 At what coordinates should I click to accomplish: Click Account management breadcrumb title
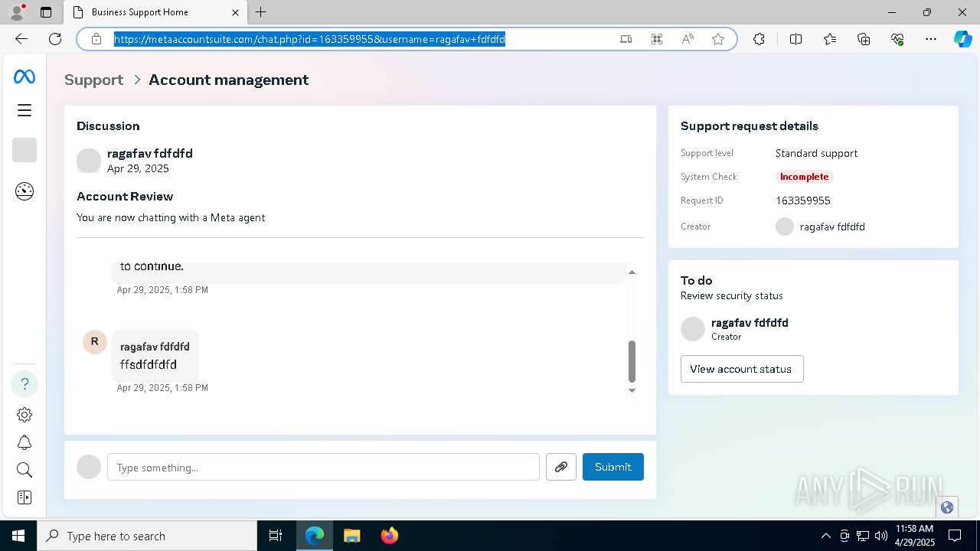click(x=229, y=80)
